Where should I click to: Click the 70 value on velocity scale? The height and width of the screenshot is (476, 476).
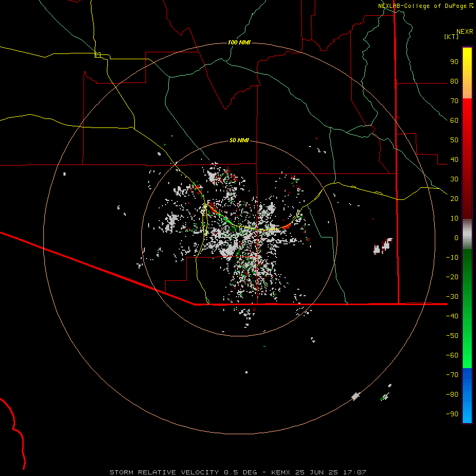coord(454,101)
